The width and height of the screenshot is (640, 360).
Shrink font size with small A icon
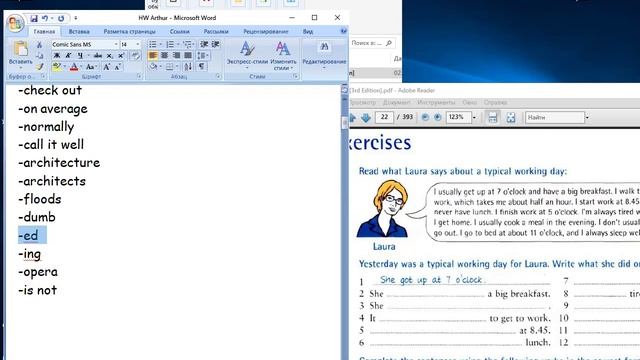pyautogui.click(x=117, y=67)
